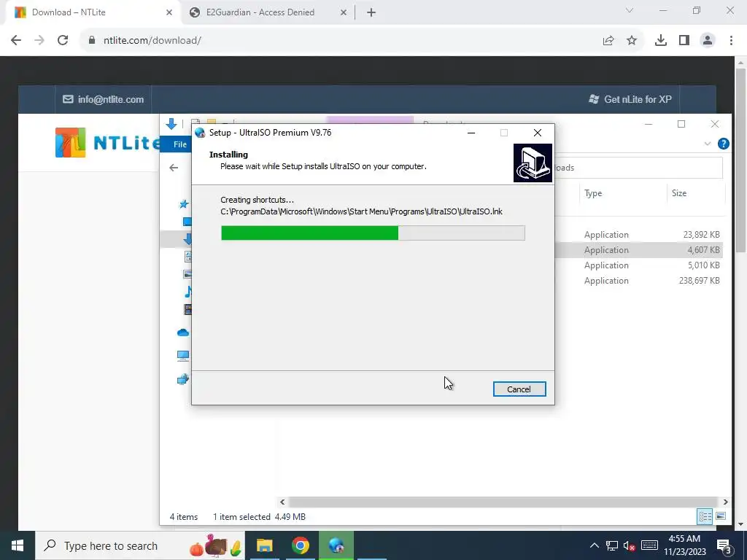The width and height of the screenshot is (747, 560).
Task: Click back arrow in File Explorer
Action: pos(174,168)
